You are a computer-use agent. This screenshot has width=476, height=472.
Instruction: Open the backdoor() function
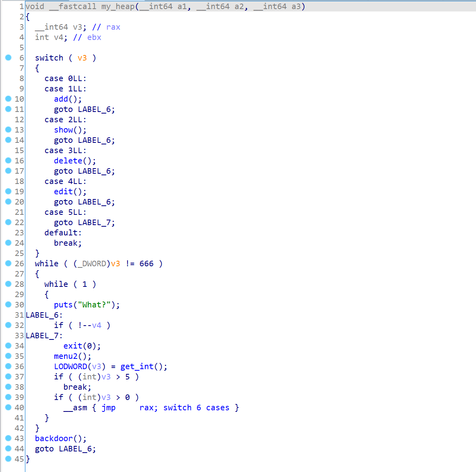54,439
